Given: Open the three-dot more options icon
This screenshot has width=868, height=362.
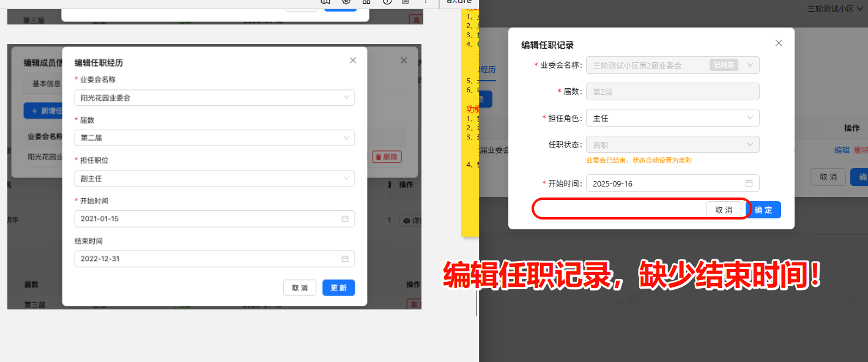Looking at the screenshot, I should pyautogui.click(x=426, y=2).
